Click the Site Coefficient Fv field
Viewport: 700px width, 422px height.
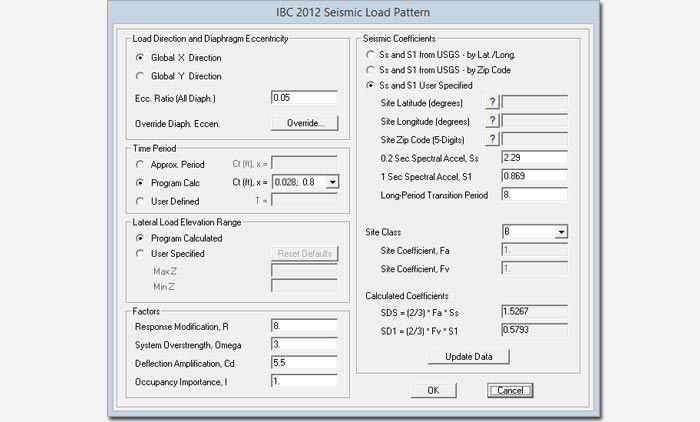point(535,268)
